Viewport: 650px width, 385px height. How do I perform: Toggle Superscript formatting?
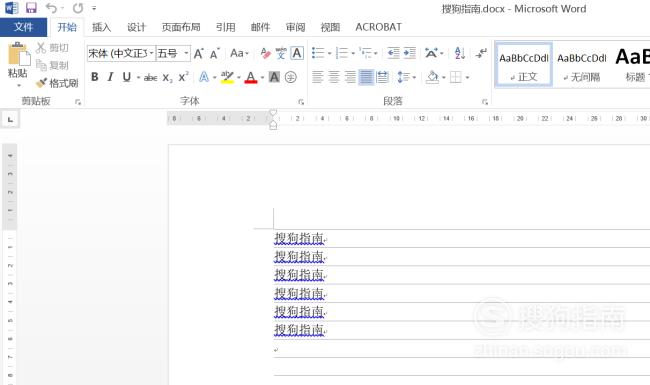pyautogui.click(x=183, y=77)
